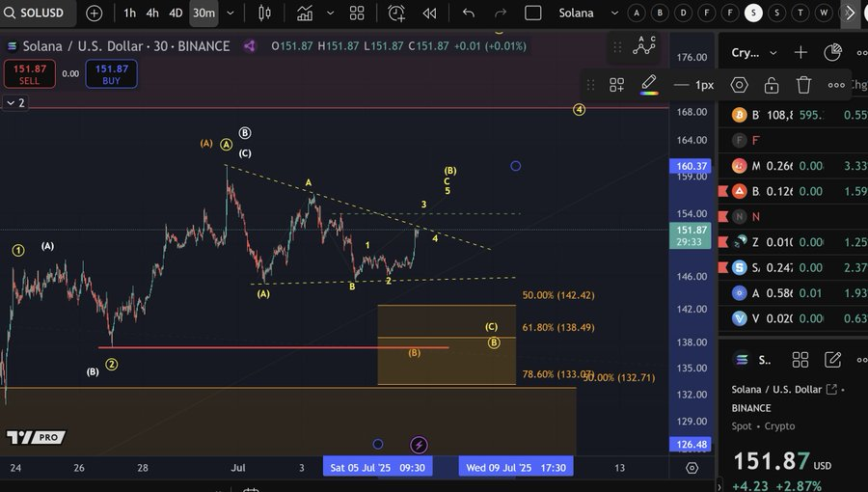Change the line color with the pencil swatch
This screenshot has height=492, width=868.
pos(649,85)
